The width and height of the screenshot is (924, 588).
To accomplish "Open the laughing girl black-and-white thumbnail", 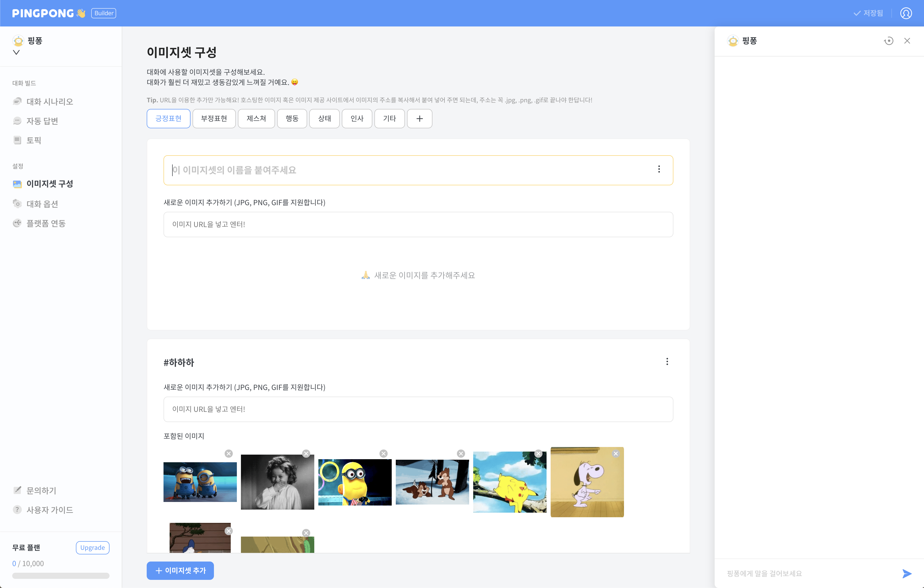I will [x=277, y=482].
